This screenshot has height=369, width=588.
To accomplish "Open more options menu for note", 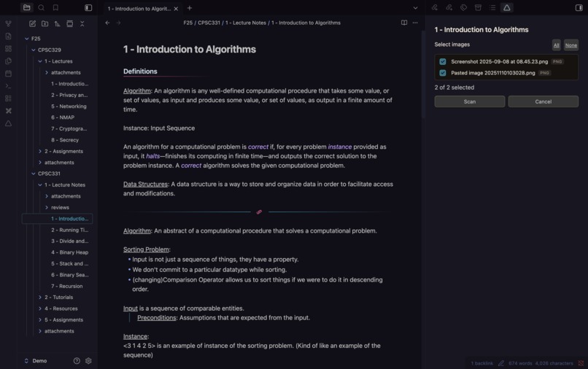I will click(415, 23).
